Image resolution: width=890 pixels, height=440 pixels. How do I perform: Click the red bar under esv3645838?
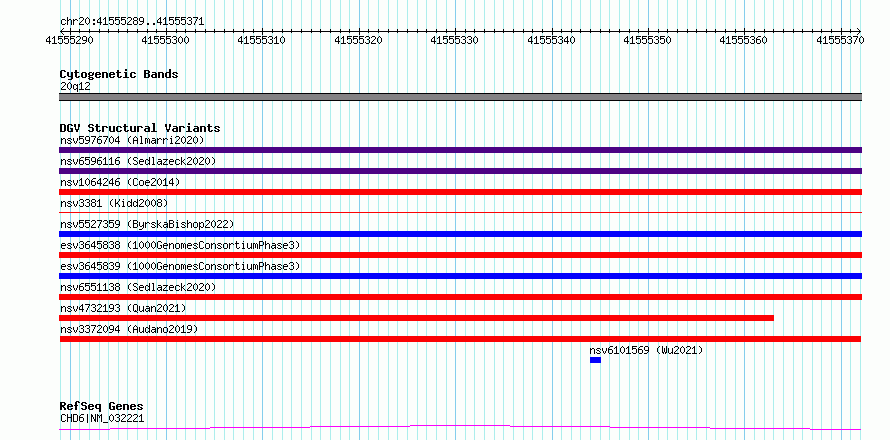(x=460, y=255)
